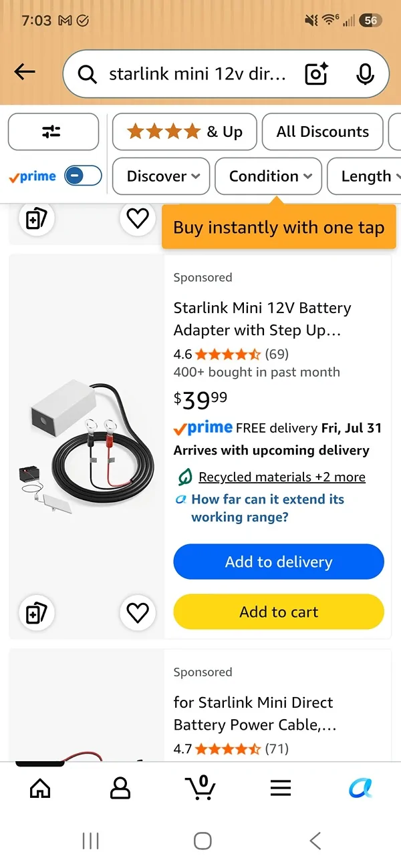
Task: Enable the All Discounts filter
Action: 323,132
